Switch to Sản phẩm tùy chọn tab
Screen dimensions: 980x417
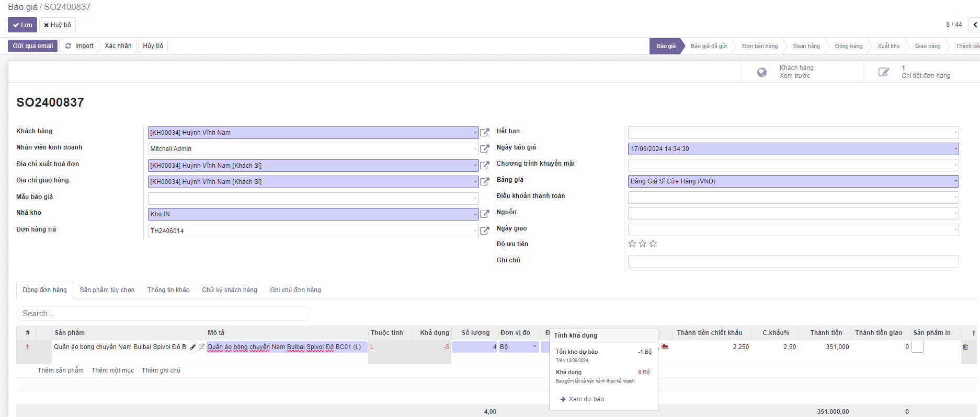(107, 290)
